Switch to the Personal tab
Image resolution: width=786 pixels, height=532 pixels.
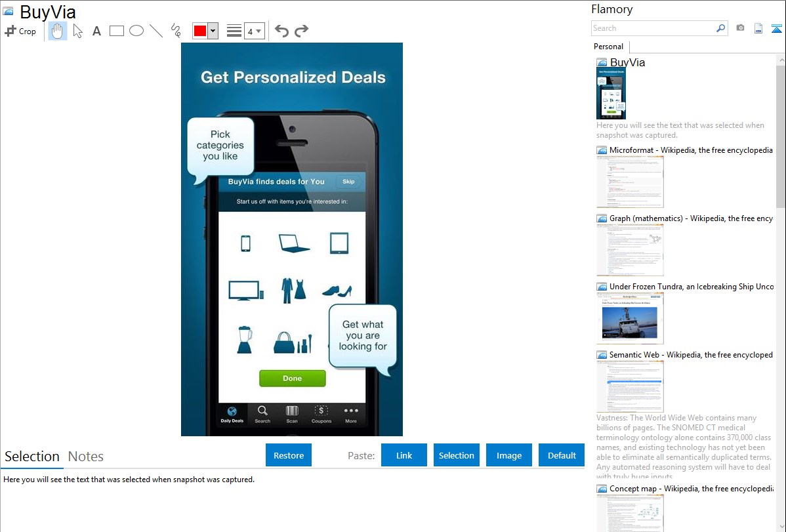point(609,47)
